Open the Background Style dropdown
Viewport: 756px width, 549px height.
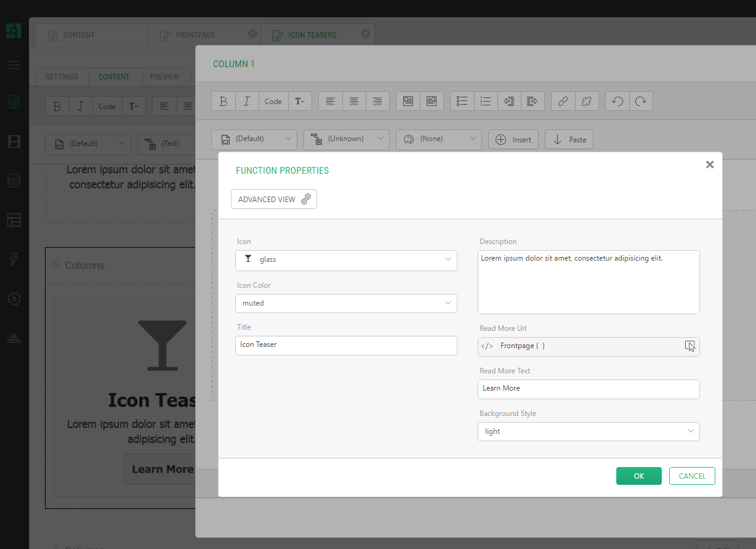588,431
